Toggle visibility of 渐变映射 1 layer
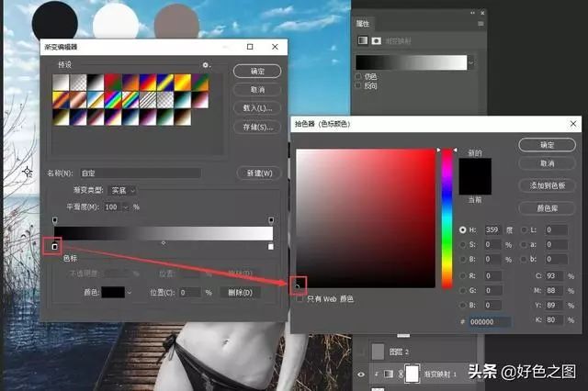 (x=360, y=374)
